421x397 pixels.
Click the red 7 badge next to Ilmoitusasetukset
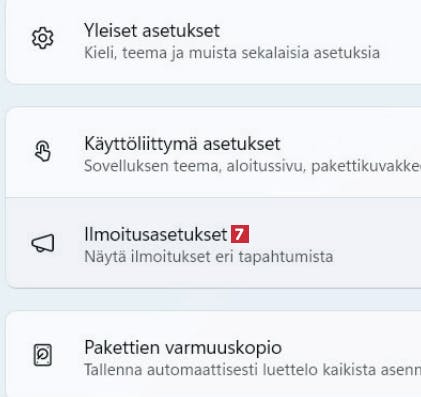[240, 234]
